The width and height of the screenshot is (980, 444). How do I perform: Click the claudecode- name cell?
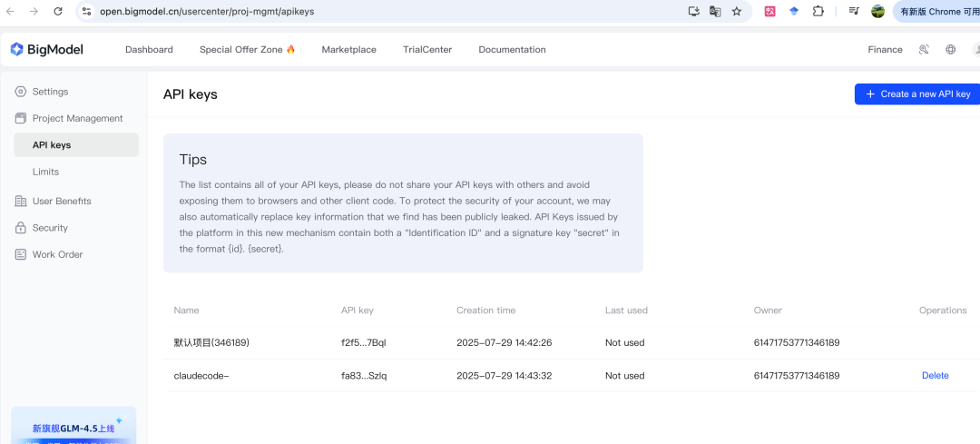click(x=201, y=376)
